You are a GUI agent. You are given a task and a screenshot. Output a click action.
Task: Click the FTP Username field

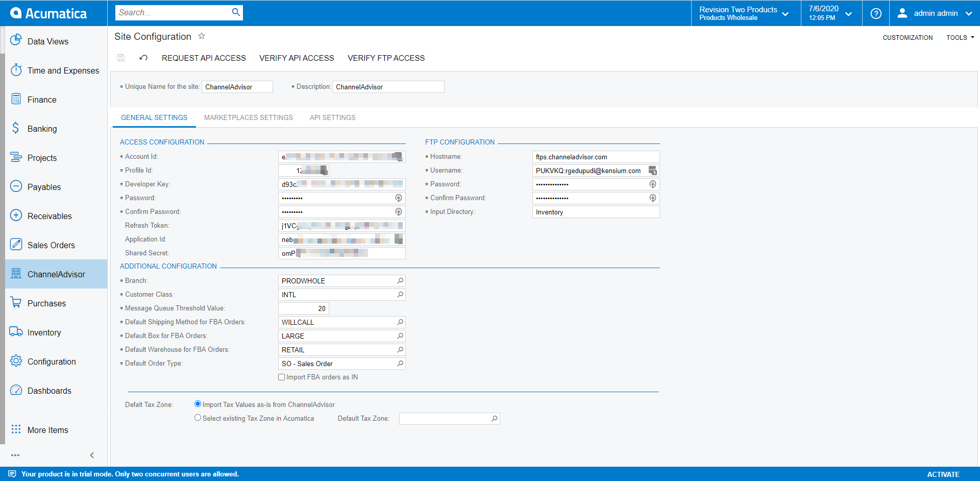(596, 171)
